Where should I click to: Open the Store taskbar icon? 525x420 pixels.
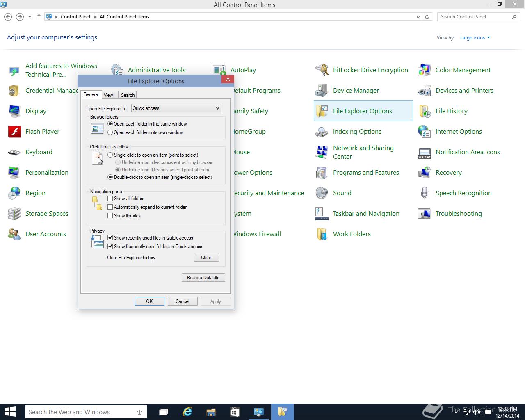pos(235,412)
